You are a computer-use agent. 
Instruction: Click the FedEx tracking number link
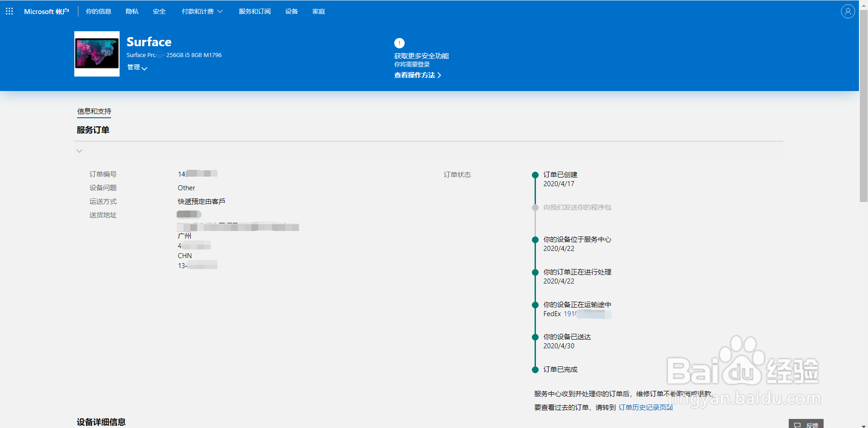[x=587, y=314]
